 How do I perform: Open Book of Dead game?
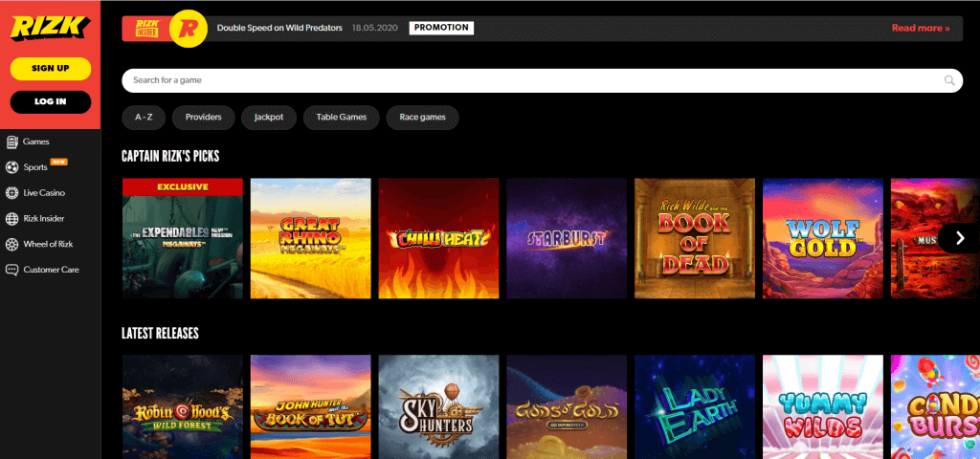[695, 238]
